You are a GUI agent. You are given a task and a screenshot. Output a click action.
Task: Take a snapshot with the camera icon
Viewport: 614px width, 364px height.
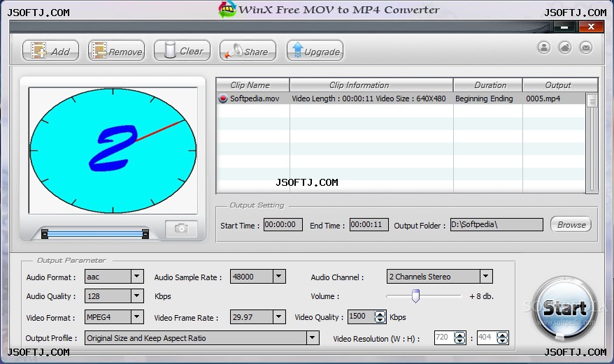(181, 228)
